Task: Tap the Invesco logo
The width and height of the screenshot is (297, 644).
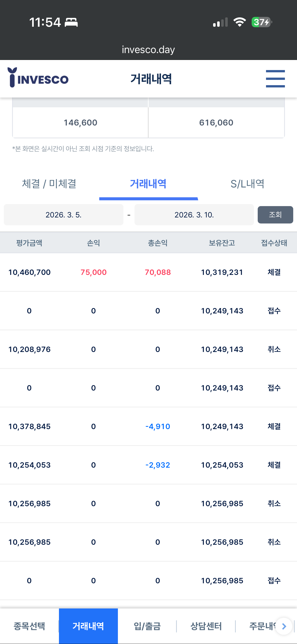Action: tap(38, 78)
